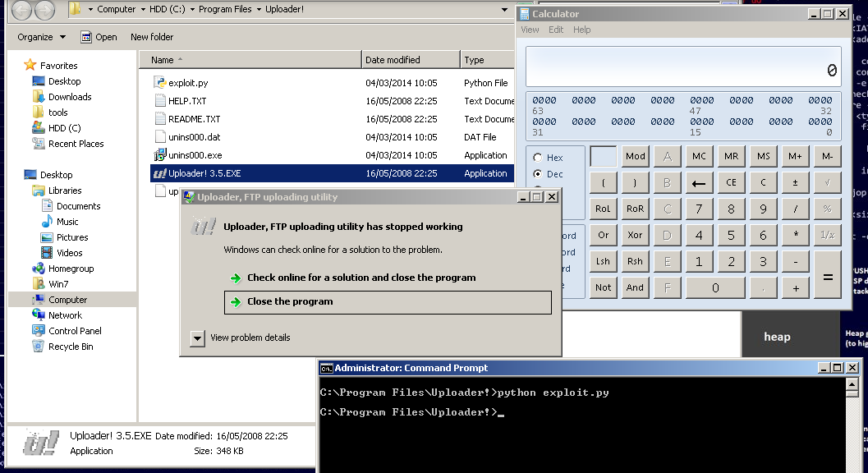This screenshot has width=868, height=473.
Task: Select the Dec radio button in Calculator
Action: 538,174
